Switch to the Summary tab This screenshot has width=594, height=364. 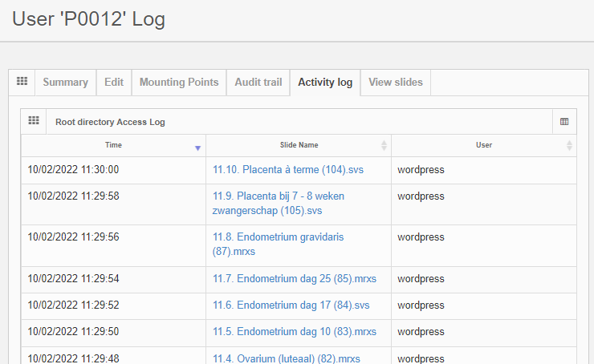(65, 83)
